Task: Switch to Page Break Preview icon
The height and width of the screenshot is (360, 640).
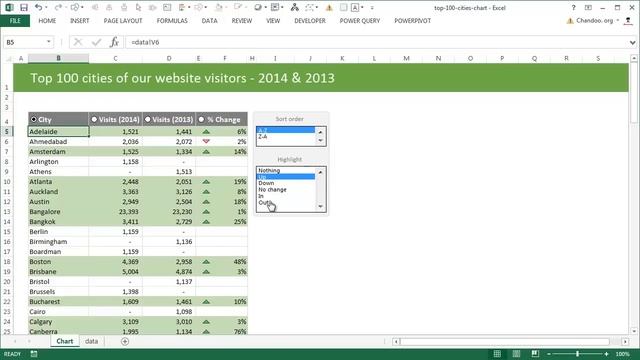Action: point(535,354)
